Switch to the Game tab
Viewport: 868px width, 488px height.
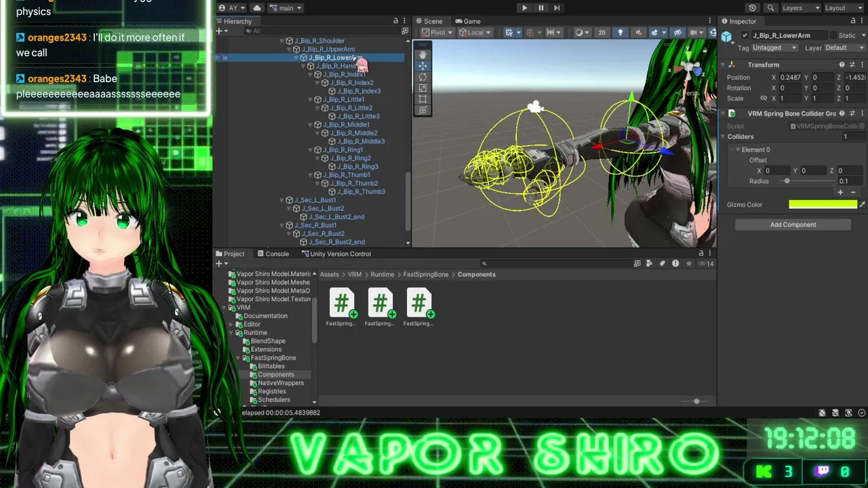point(468,22)
